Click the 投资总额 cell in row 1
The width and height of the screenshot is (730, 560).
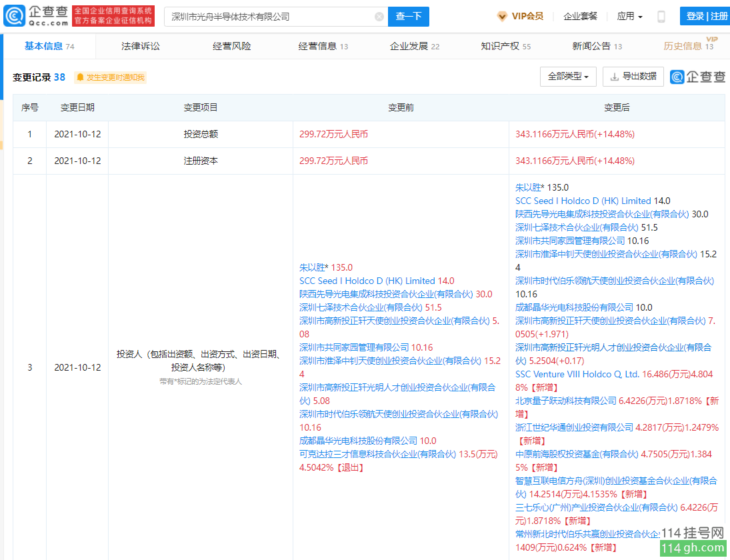(201, 135)
